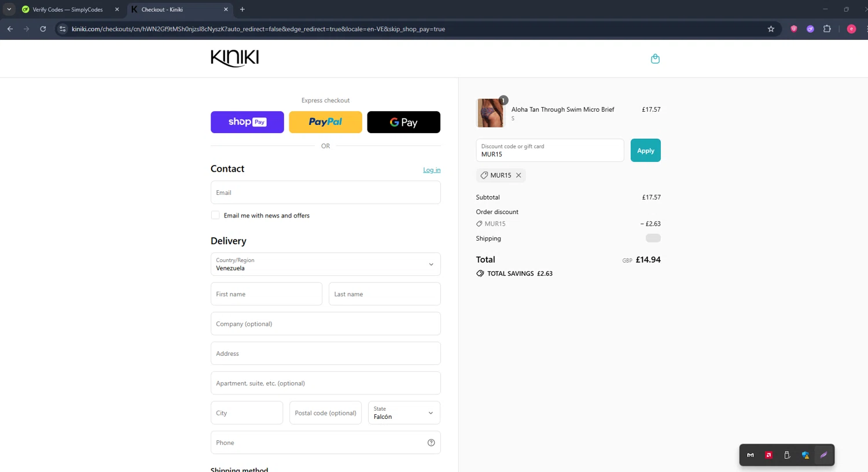Focus the First name field
This screenshot has height=472, width=868.
click(266, 294)
